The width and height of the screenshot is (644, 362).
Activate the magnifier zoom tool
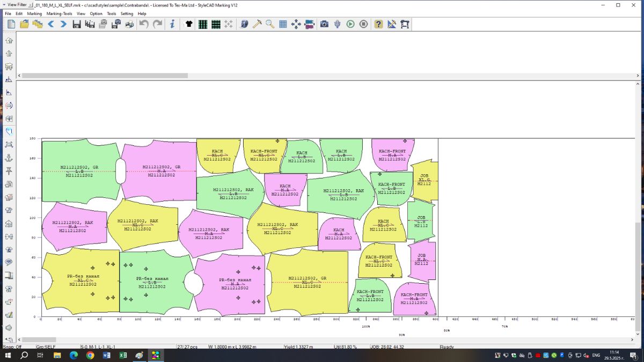(270, 24)
